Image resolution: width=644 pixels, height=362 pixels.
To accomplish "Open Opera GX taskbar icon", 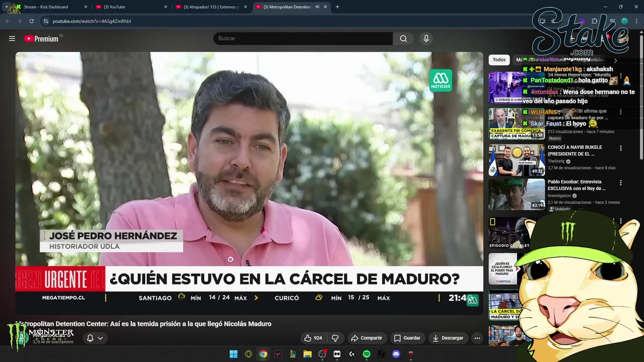I will [249, 354].
